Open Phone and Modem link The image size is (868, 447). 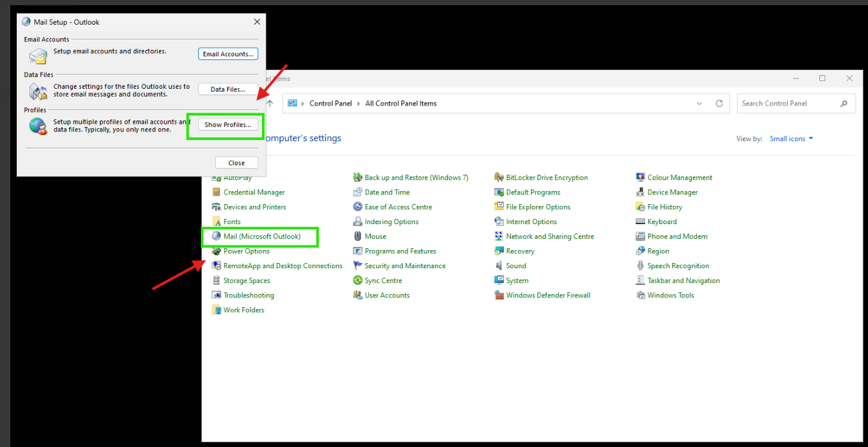pyautogui.click(x=677, y=236)
